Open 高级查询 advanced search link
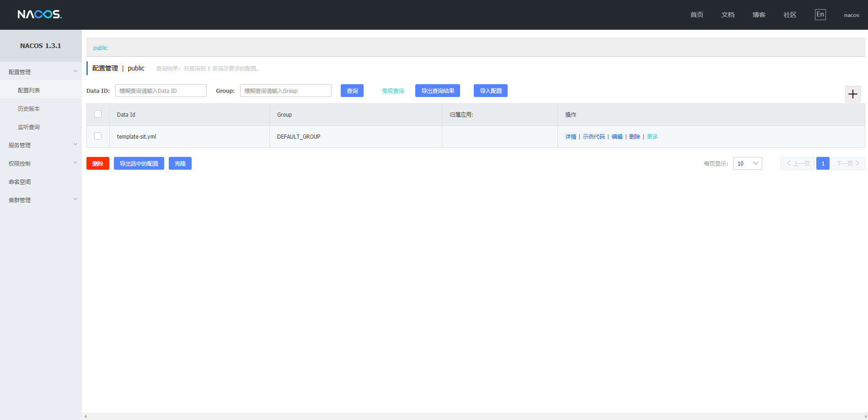This screenshot has height=420, width=868. (393, 91)
